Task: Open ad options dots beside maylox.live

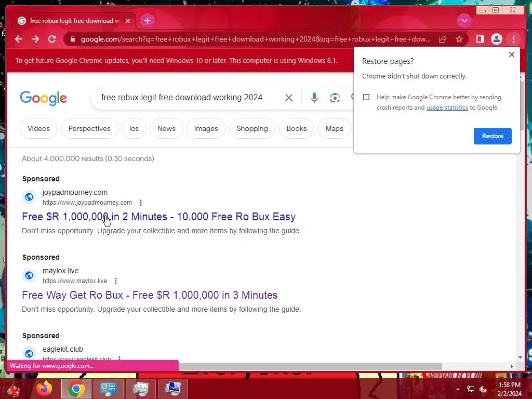Action: point(116,281)
